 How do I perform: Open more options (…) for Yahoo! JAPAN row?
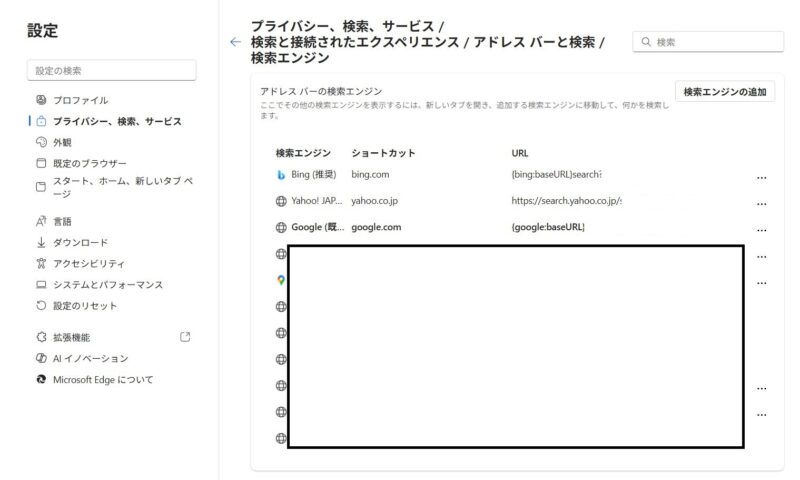click(x=762, y=204)
